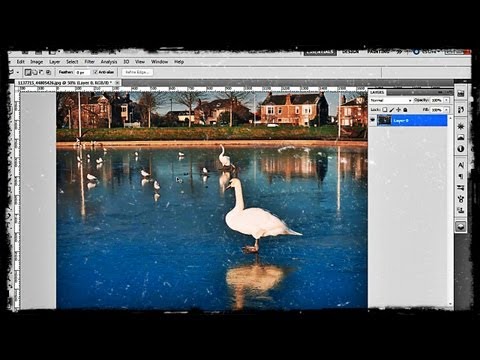
Task: Hide Layer 0 via eye icon
Action: [x=373, y=120]
